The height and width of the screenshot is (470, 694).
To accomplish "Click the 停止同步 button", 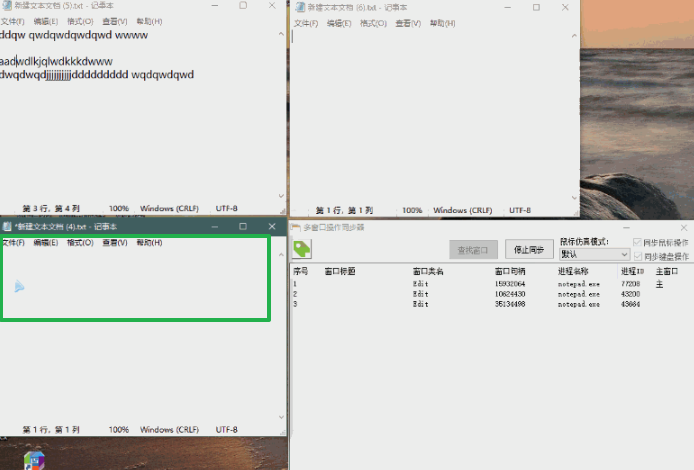I will point(529,250).
